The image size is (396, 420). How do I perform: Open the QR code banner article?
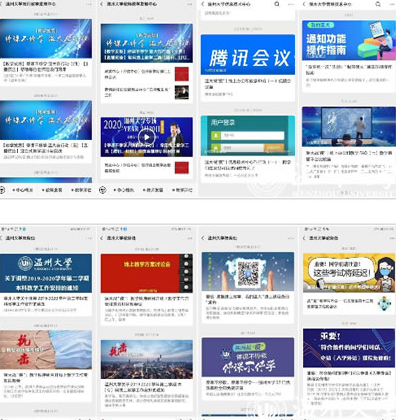(248, 272)
